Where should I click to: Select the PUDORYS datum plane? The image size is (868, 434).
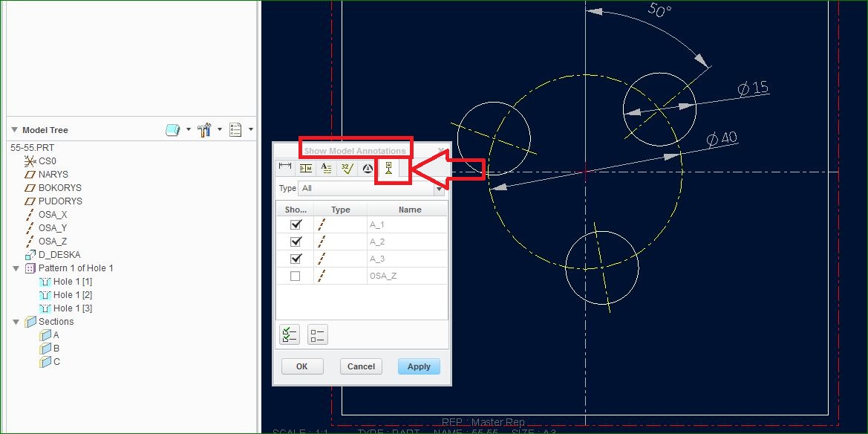click(x=60, y=201)
